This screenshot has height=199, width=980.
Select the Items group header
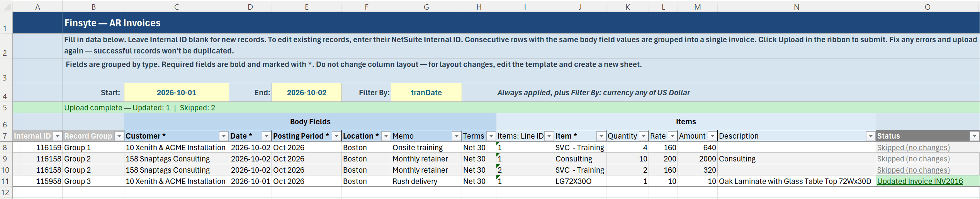click(x=686, y=122)
